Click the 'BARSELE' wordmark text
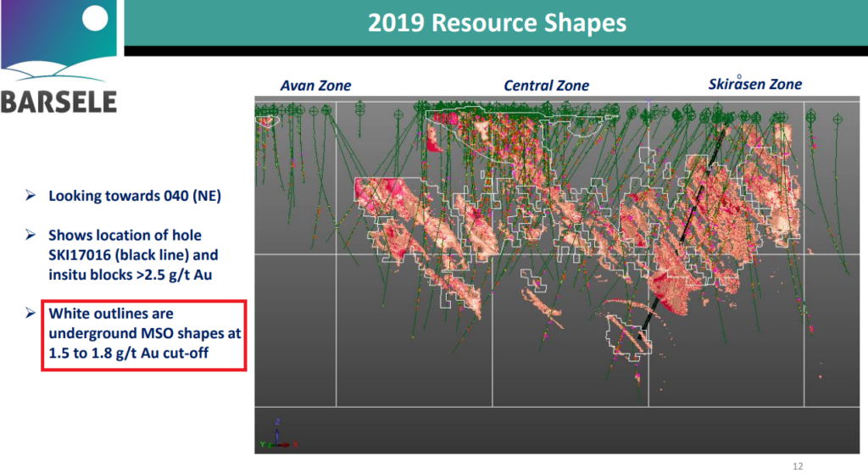This screenshot has height=473, width=868. pos(58,102)
